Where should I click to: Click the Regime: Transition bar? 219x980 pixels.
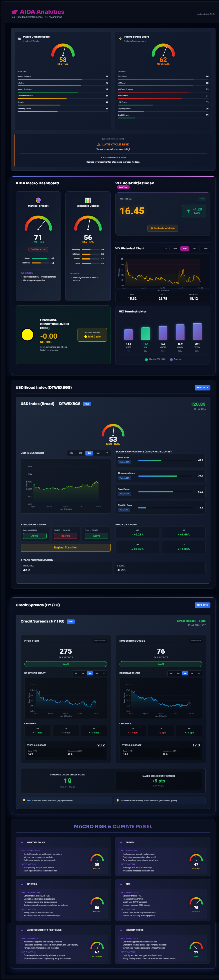coord(65,547)
